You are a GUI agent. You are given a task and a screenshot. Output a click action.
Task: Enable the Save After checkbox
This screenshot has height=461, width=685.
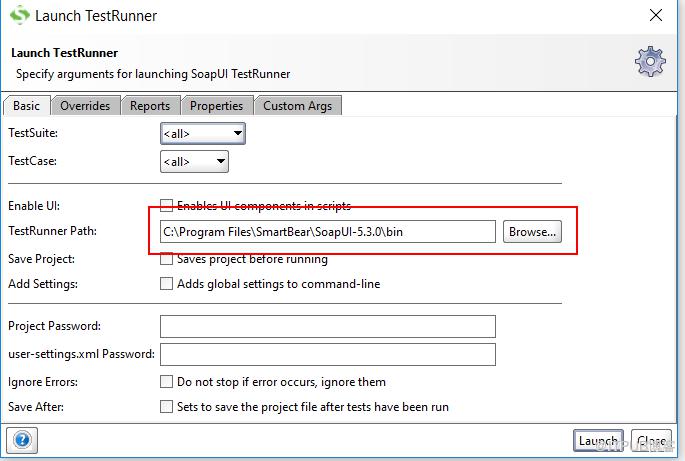[166, 406]
